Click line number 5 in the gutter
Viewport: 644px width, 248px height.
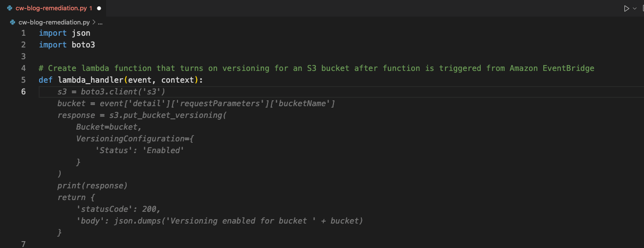coord(23,80)
